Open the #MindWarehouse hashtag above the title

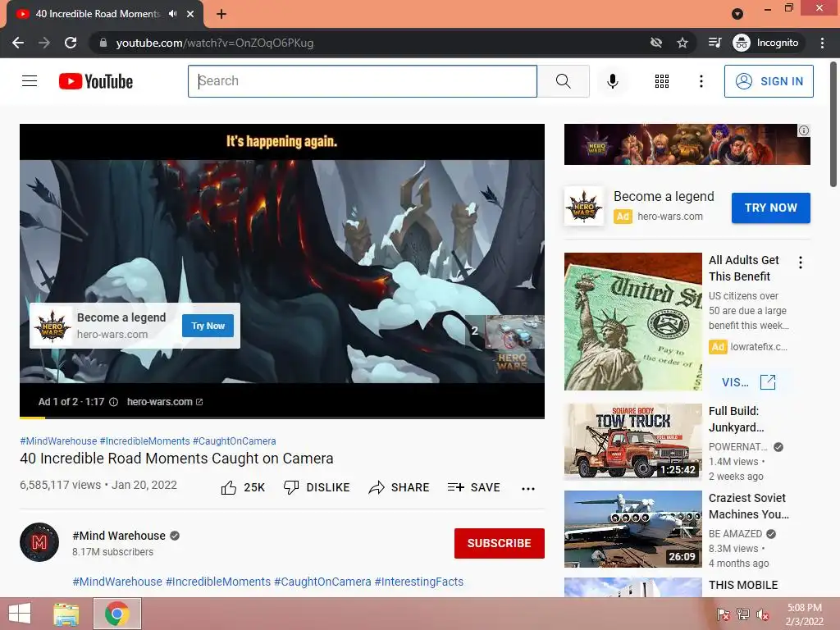point(58,441)
